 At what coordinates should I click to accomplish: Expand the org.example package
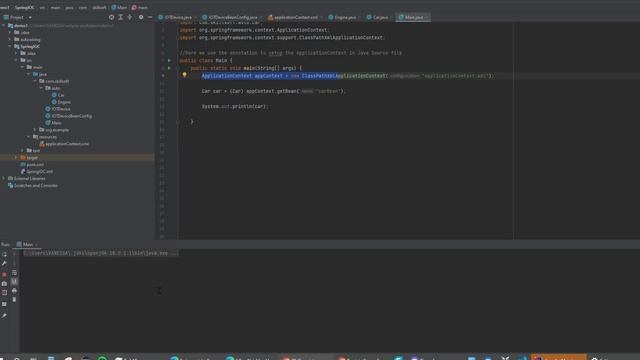pyautogui.click(x=35, y=130)
